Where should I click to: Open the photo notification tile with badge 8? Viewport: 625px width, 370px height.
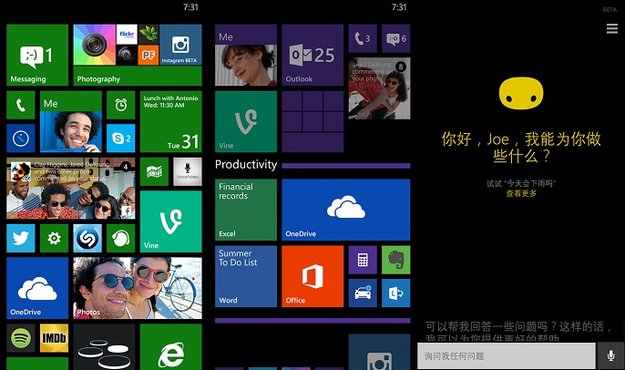379,89
